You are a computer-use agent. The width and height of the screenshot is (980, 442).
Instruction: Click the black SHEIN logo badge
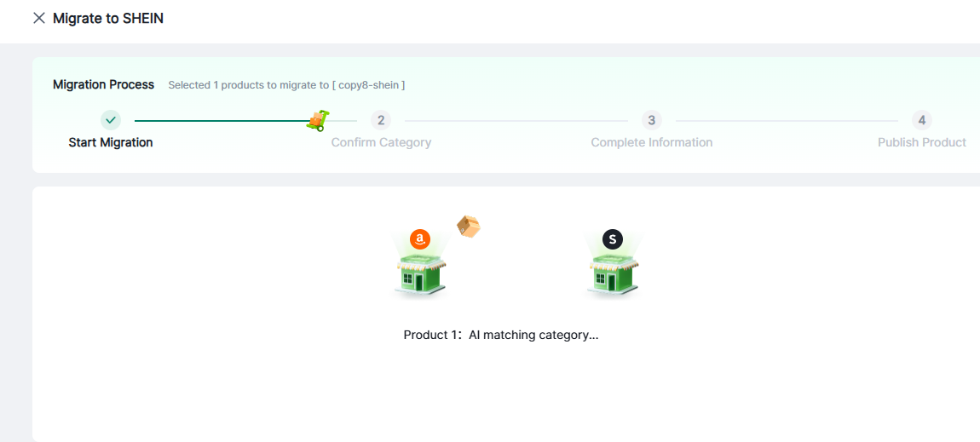612,239
